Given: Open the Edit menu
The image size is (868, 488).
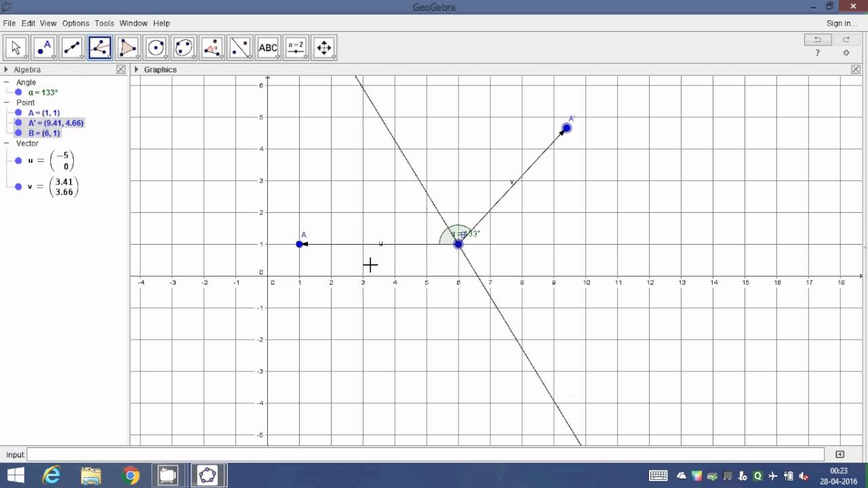Looking at the screenshot, I should coord(28,23).
